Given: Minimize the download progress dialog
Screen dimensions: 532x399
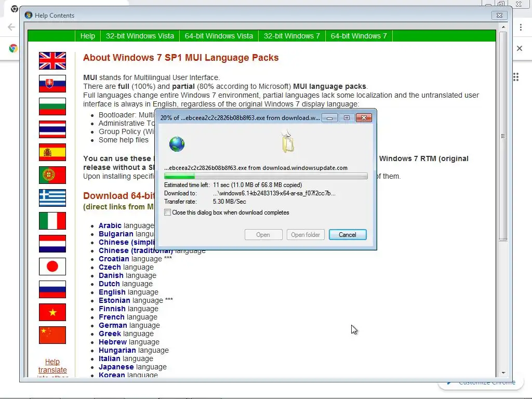Looking at the screenshot, I should pyautogui.click(x=329, y=118).
